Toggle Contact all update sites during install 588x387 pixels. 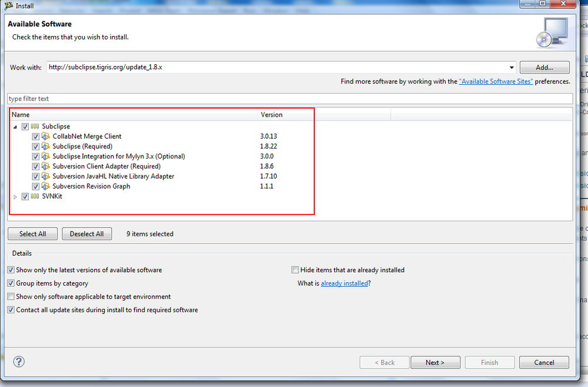click(11, 310)
